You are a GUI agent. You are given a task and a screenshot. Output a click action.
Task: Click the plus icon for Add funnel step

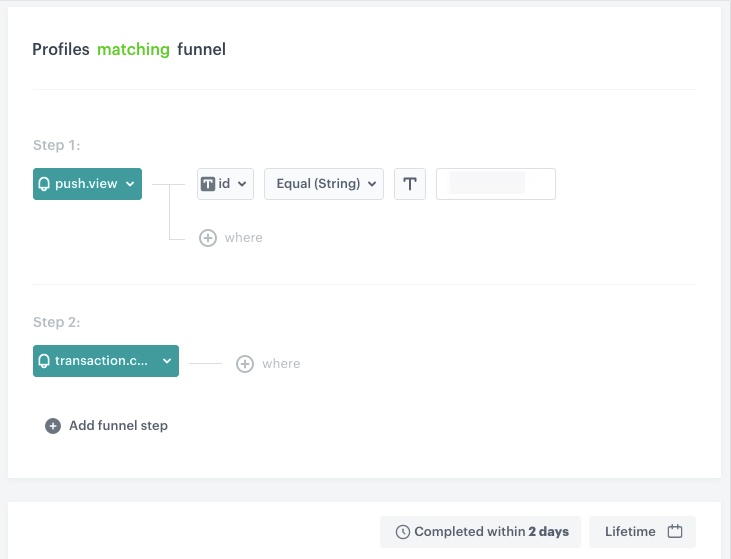coord(53,426)
